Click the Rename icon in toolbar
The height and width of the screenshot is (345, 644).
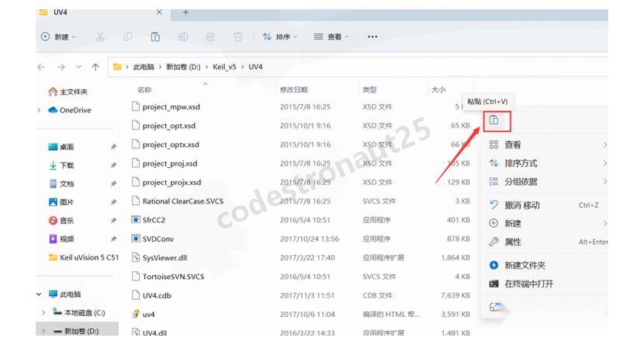(x=183, y=37)
